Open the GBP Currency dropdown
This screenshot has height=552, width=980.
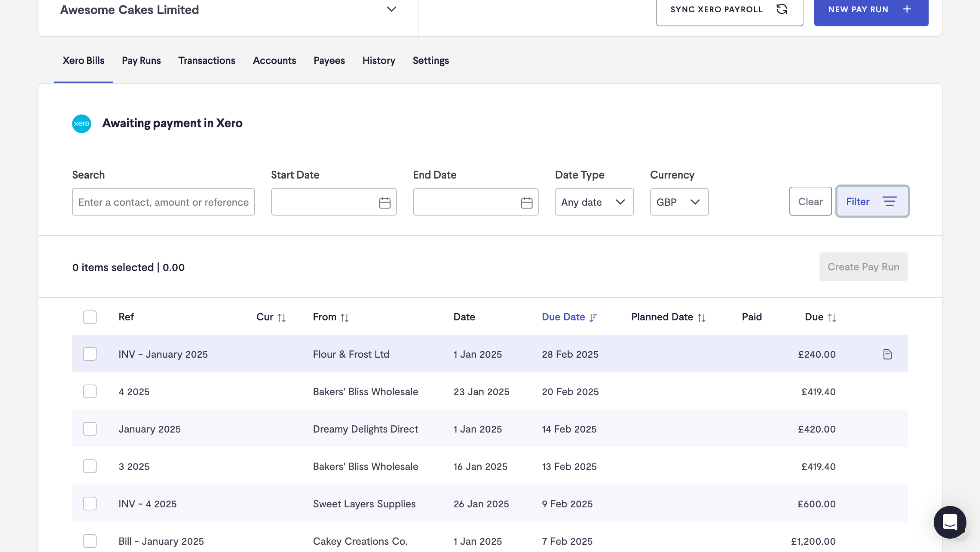[x=679, y=202]
